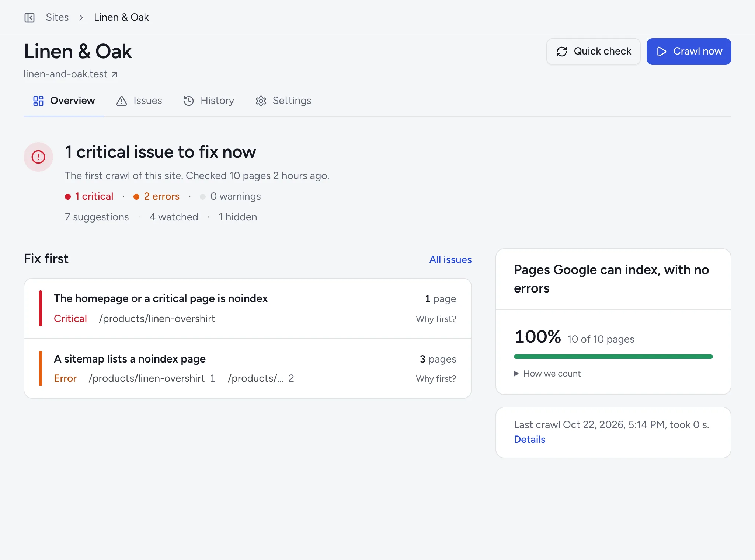Click Why first? on noindex homepage issue
This screenshot has width=755, height=560.
(x=436, y=319)
